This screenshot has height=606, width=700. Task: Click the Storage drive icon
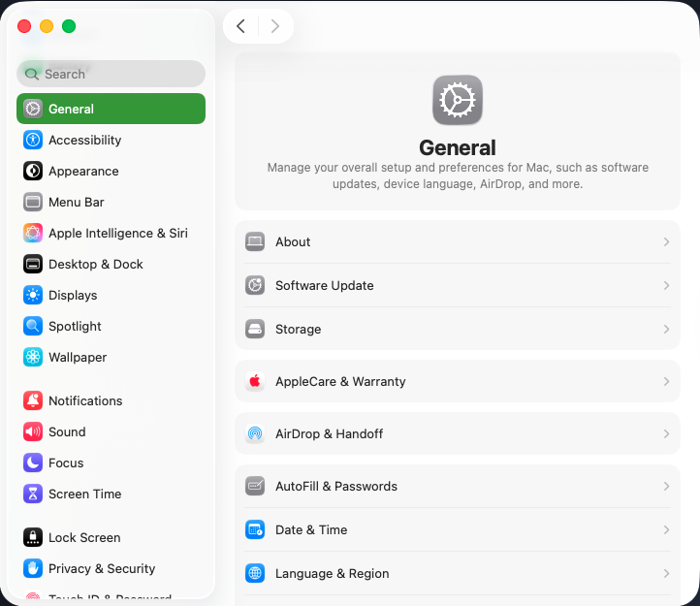coord(255,329)
